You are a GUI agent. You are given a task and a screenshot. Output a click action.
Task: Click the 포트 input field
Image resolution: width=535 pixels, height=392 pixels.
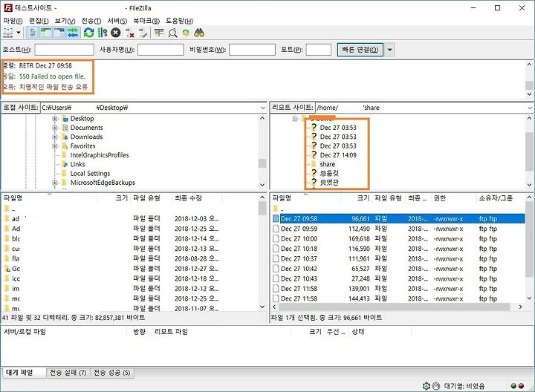(318, 50)
